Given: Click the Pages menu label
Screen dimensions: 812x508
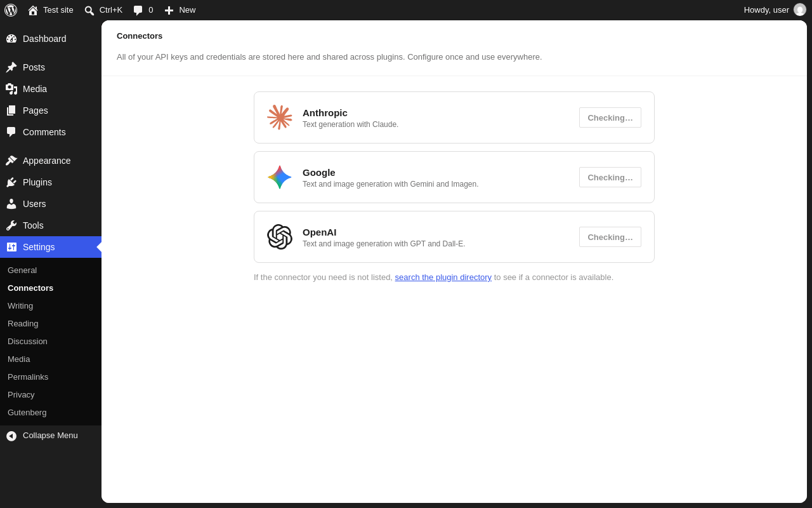Looking at the screenshot, I should click(x=36, y=110).
